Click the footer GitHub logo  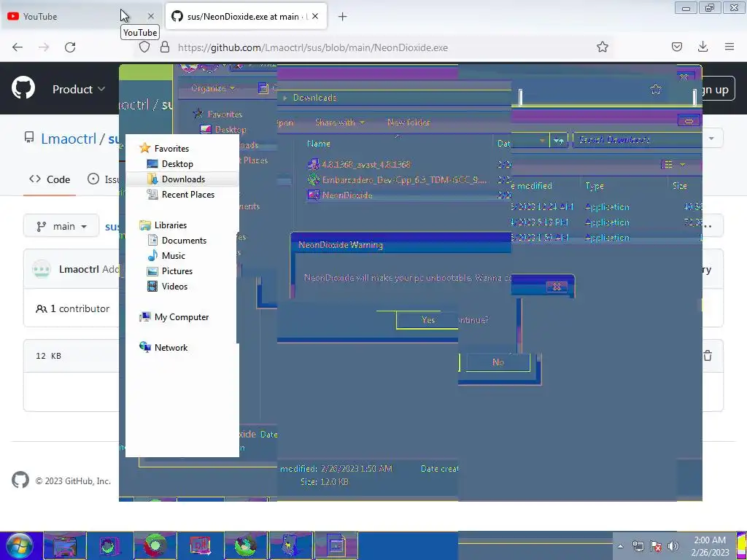pyautogui.click(x=20, y=481)
